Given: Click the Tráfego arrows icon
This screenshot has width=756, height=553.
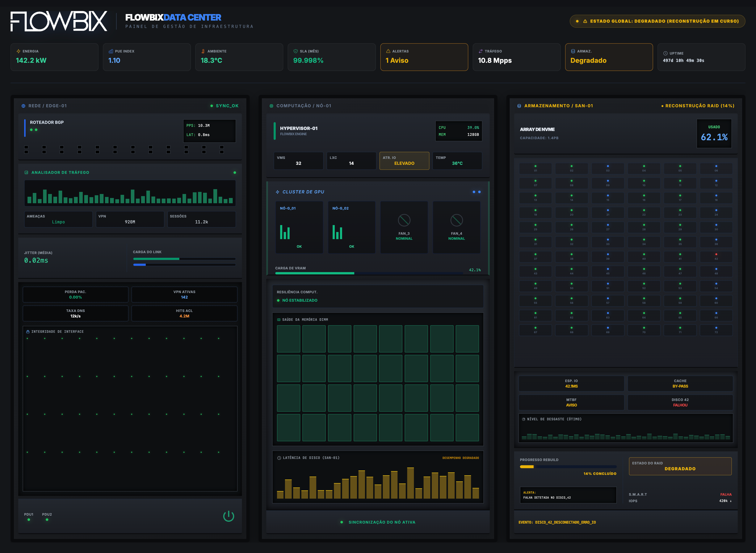Looking at the screenshot, I should coord(480,51).
